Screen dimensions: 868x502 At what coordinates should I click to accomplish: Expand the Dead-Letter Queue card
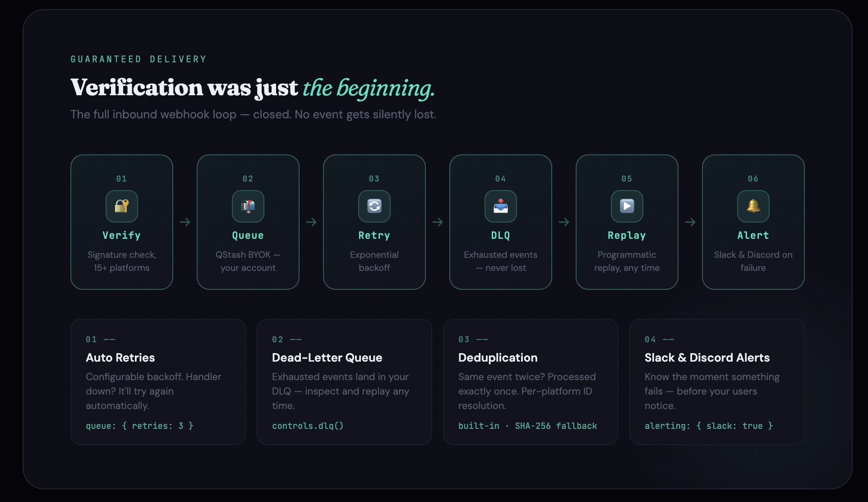[x=344, y=381]
